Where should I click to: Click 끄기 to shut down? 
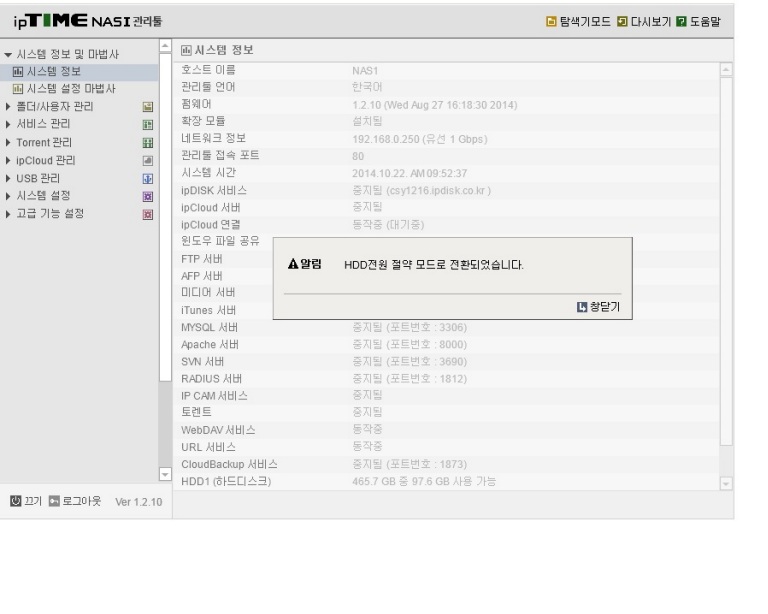(x=33, y=501)
